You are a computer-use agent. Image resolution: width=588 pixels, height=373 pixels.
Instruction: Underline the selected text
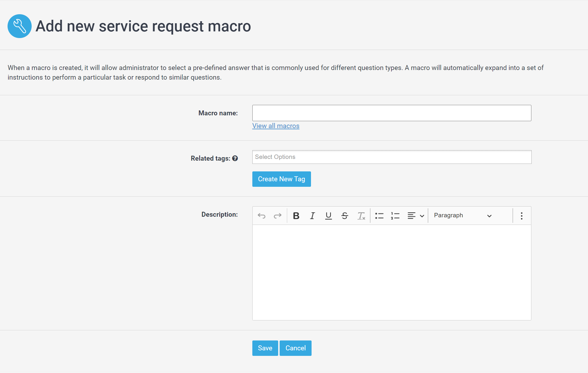[x=328, y=216]
